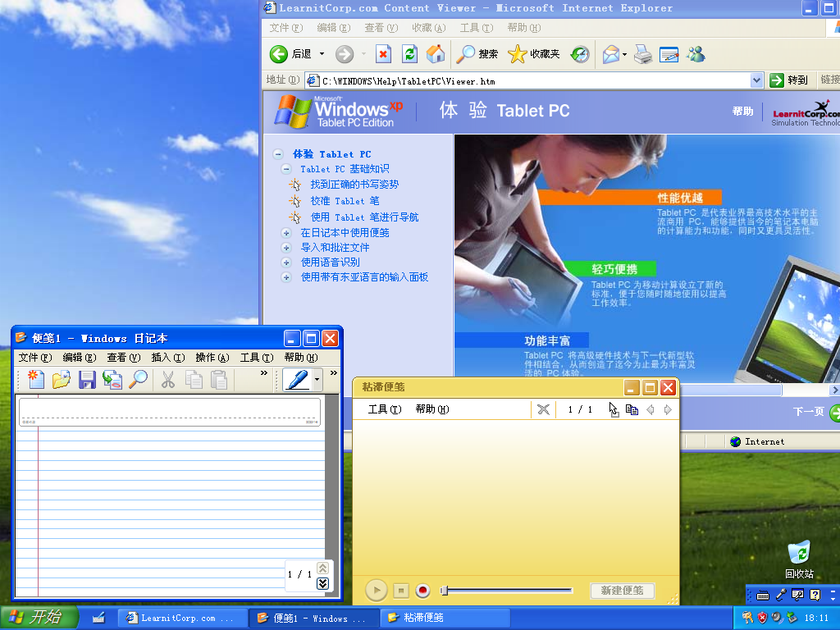This screenshot has height=630, width=840.
Task: Click Paste clipboard icon in Windows Journal
Action: (219, 379)
